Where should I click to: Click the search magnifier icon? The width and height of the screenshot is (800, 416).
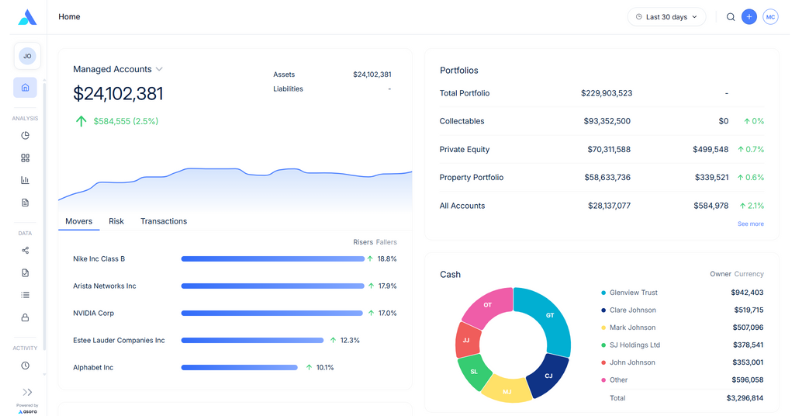click(x=731, y=17)
